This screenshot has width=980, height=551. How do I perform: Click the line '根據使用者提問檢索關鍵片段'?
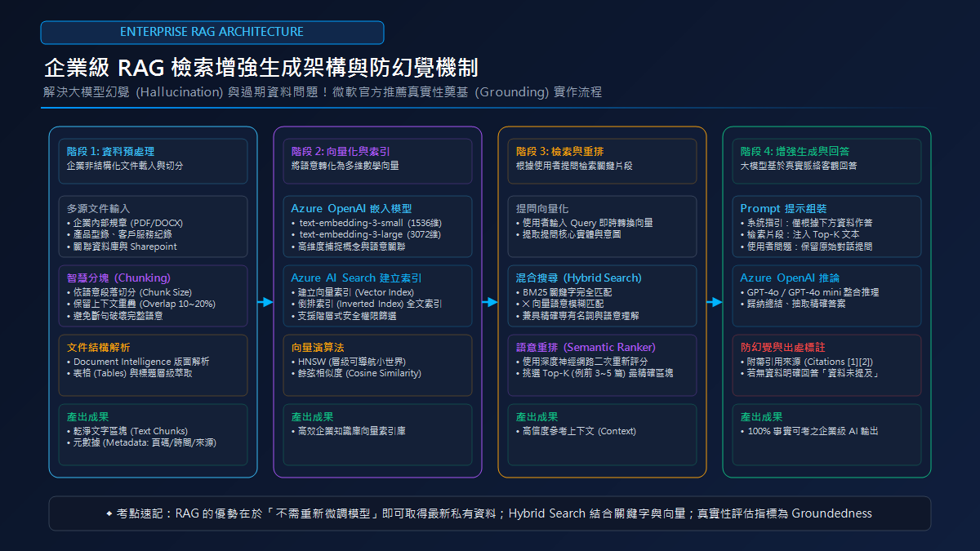[574, 166]
